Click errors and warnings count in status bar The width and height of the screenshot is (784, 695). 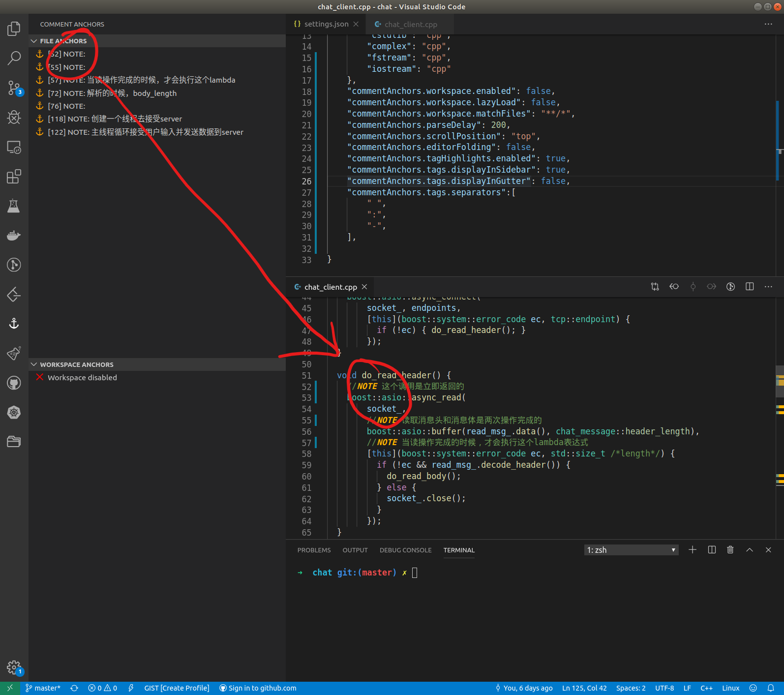pyautogui.click(x=102, y=688)
